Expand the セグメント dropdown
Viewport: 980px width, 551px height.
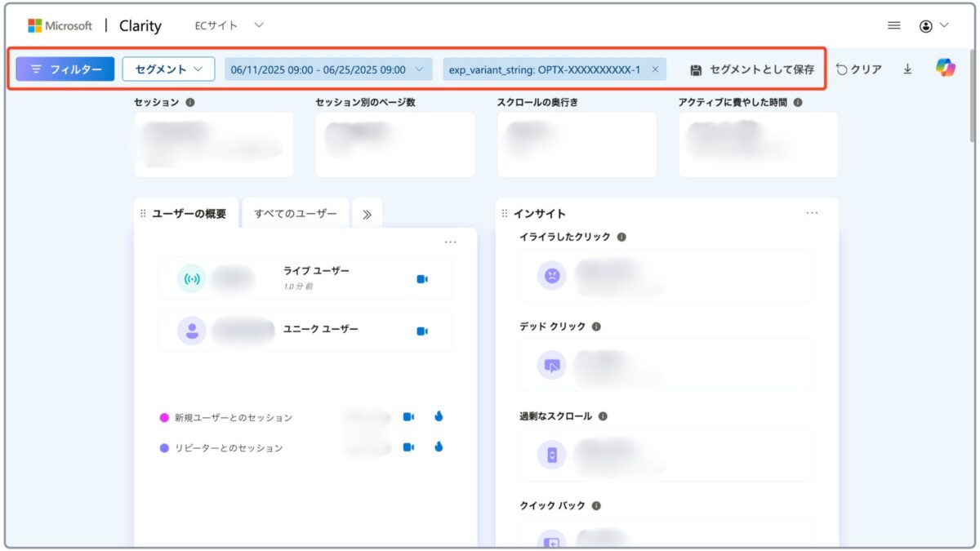(x=168, y=69)
